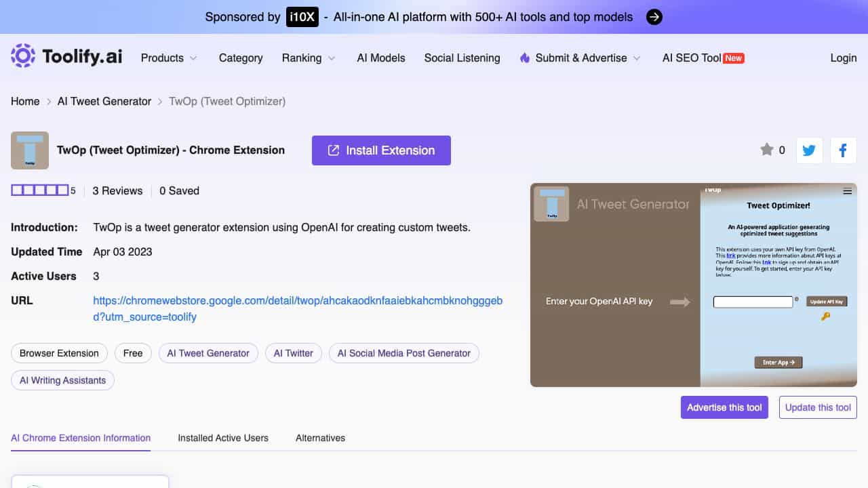This screenshot has width=868, height=488.
Task: Click the Toolify.ai logo icon
Action: pyautogui.click(x=23, y=56)
